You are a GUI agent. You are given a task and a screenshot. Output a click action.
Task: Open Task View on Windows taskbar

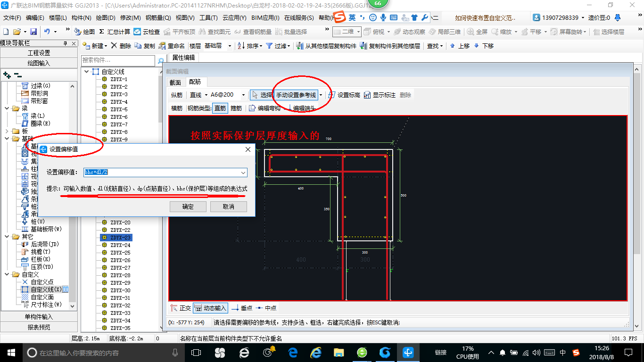[196, 353]
